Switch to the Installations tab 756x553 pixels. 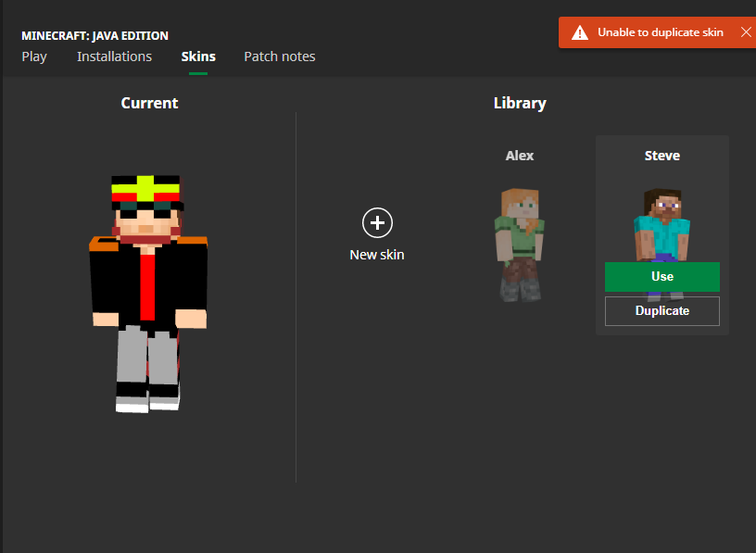pos(114,57)
